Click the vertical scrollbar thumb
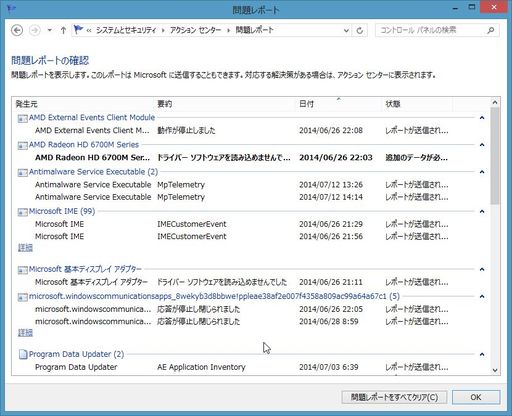The height and width of the screenshot is (416, 512). coord(495,156)
